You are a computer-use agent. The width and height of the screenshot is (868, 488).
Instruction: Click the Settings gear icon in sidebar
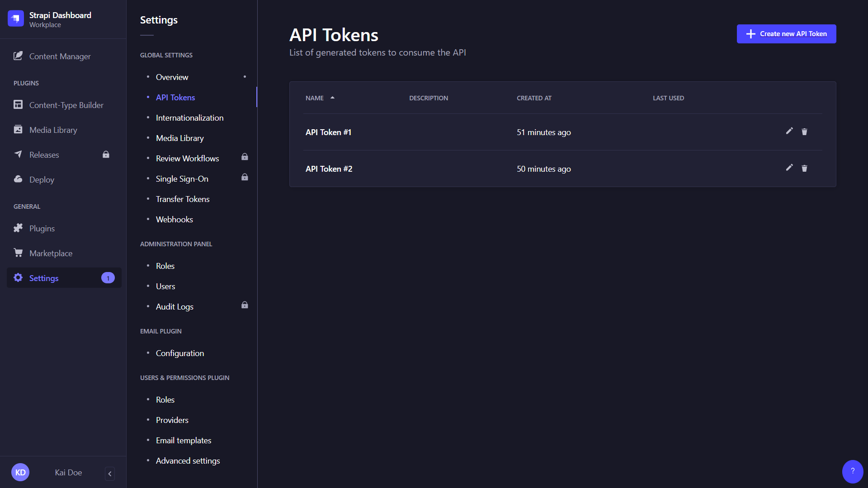(x=18, y=278)
